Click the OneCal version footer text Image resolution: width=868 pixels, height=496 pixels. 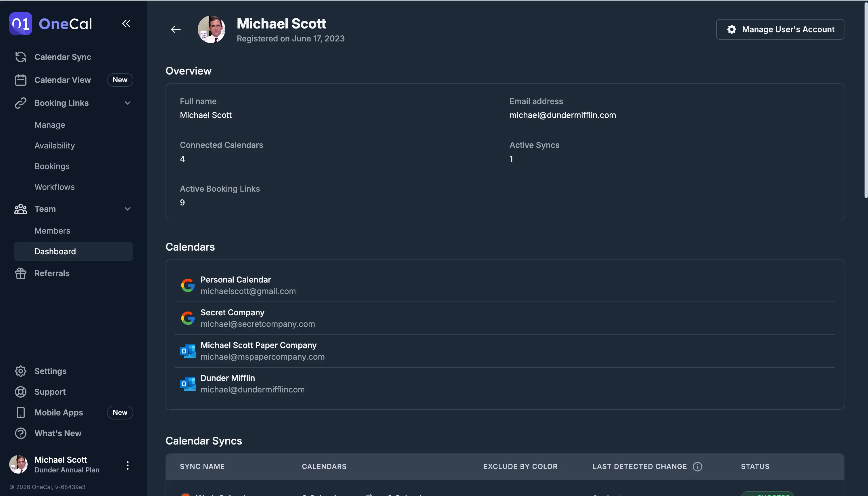tap(47, 487)
